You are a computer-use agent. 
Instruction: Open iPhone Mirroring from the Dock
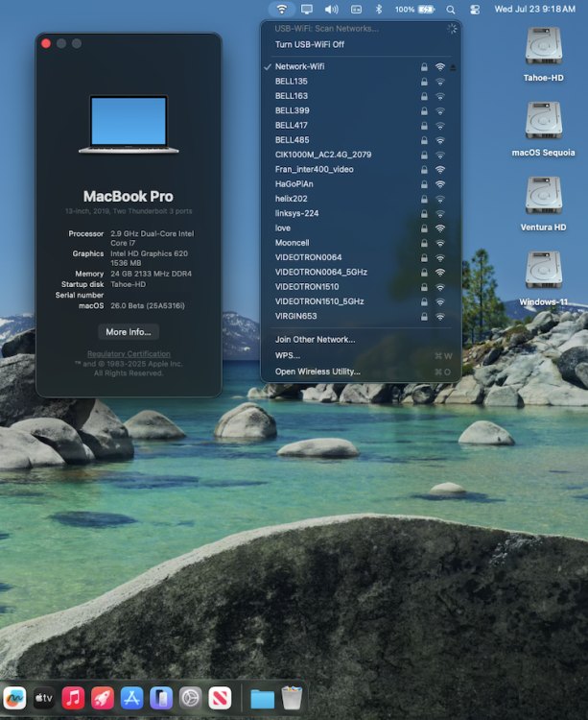point(161,698)
